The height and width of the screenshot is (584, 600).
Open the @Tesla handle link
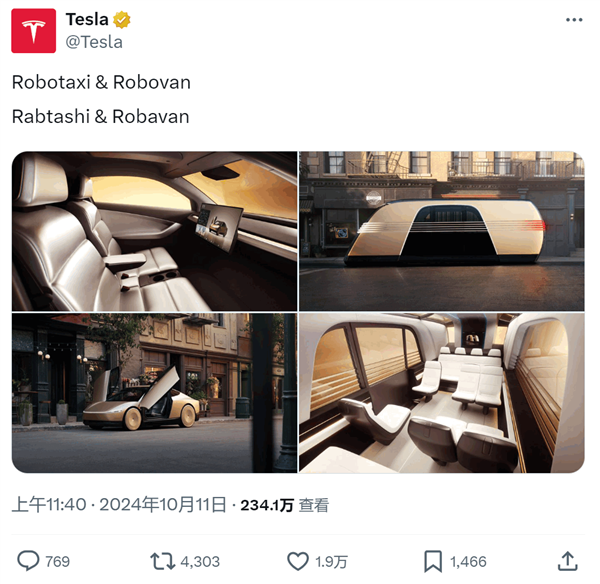pos(94,42)
